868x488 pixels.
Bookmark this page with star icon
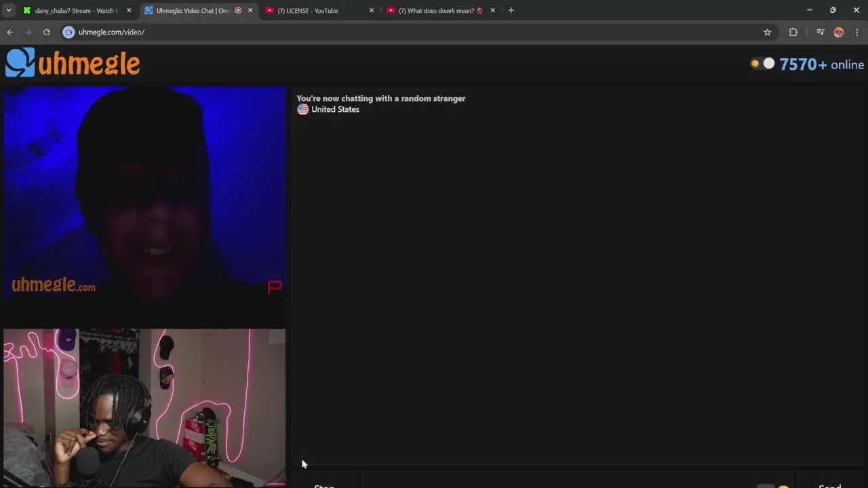click(767, 32)
